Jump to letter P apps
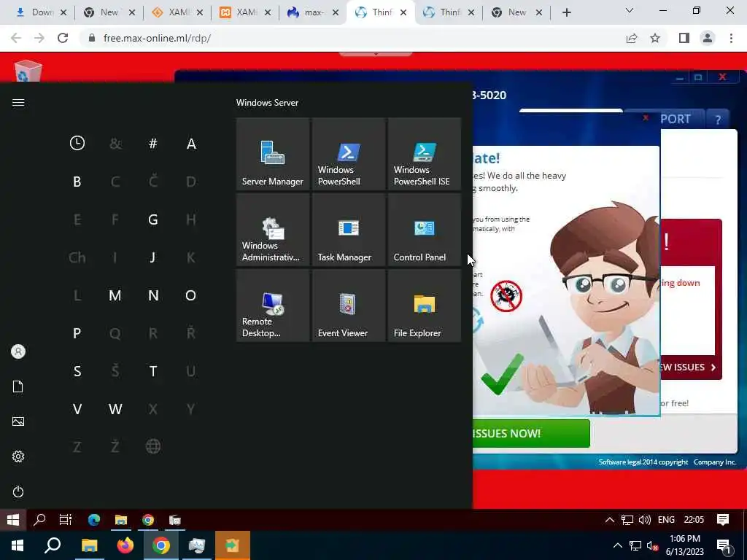The height and width of the screenshot is (560, 747). click(x=77, y=333)
